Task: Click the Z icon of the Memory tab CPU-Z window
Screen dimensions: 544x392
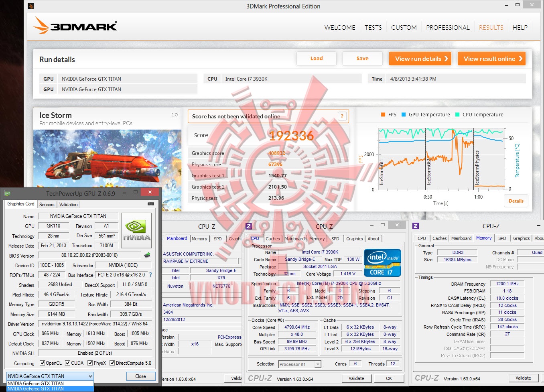Action: click(416, 226)
